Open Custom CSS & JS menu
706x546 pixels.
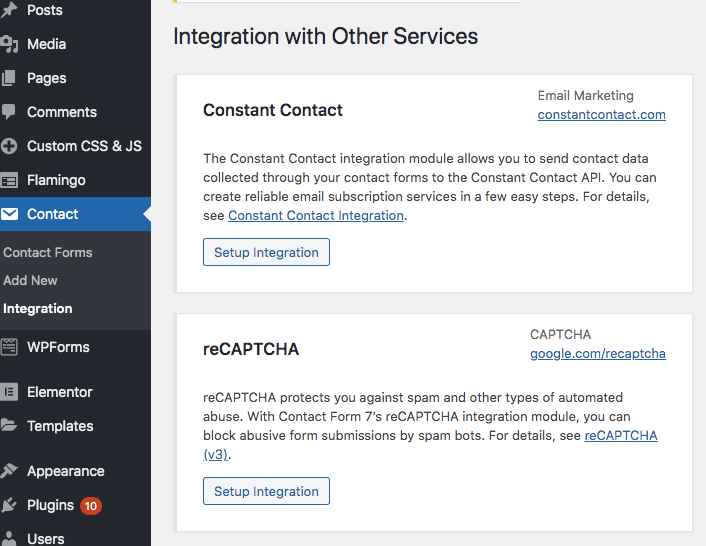(84, 146)
